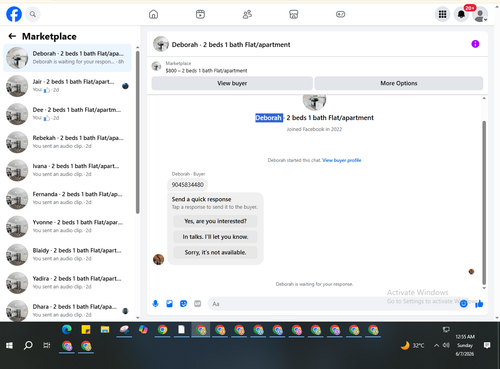This screenshot has height=369, width=500.
Task: Click the phone number message 9045834480
Action: pos(187,185)
